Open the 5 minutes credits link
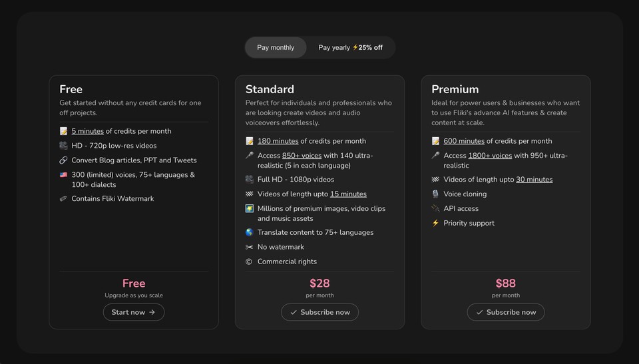639x364 pixels. tap(88, 131)
